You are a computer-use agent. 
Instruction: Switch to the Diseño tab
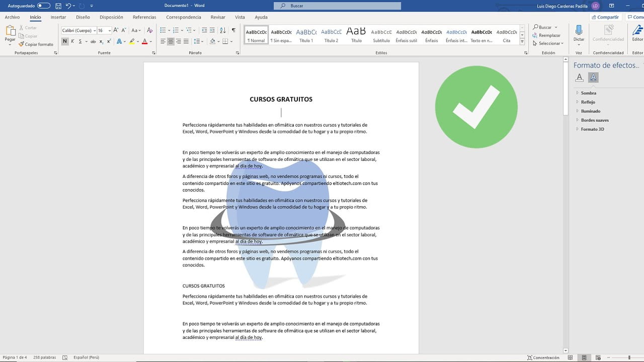(83, 17)
